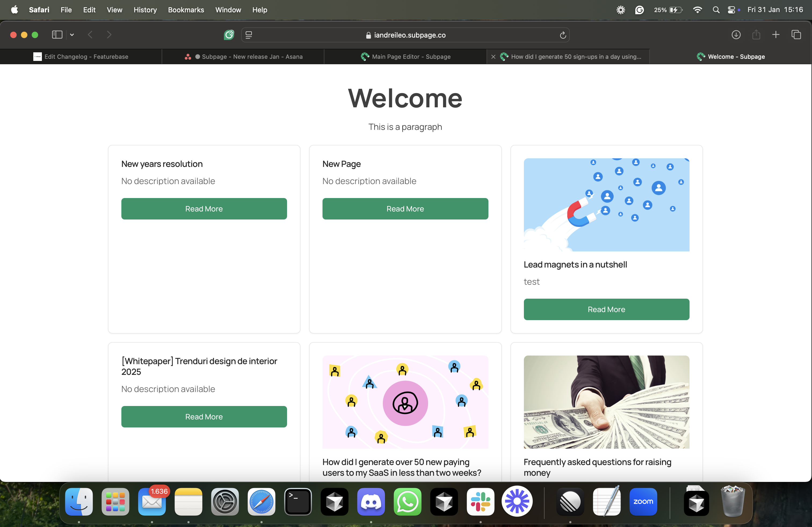Click the Welcome heading
Image resolution: width=812 pixels, height=527 pixels.
click(405, 98)
